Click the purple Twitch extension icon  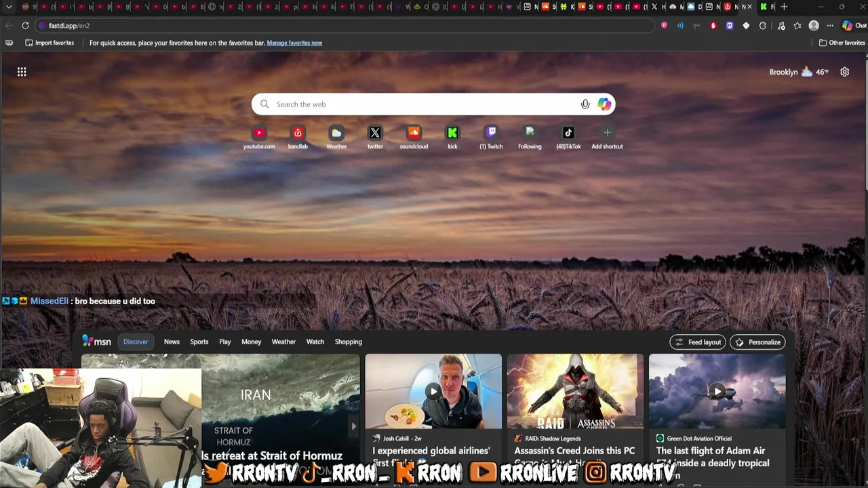click(x=730, y=26)
